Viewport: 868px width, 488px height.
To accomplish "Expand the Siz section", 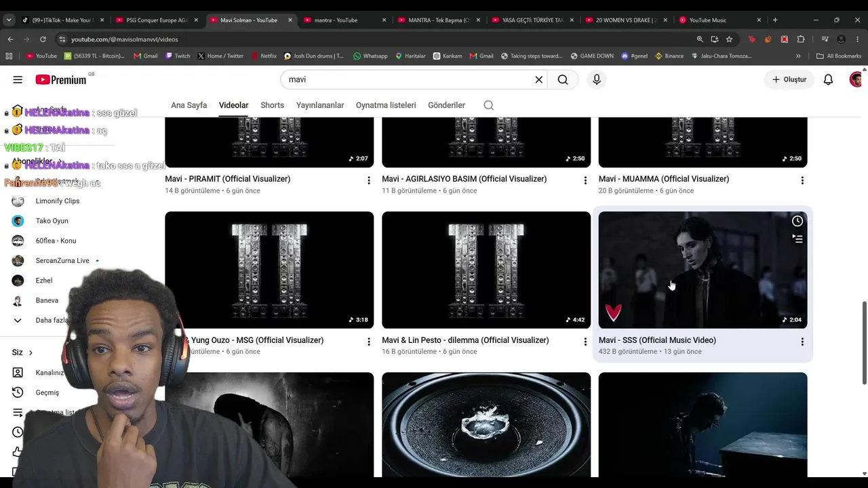I will (22, 352).
